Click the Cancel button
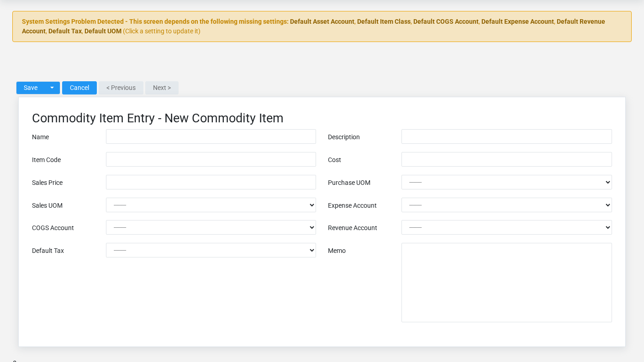Viewport: 644px width, 362px height. pyautogui.click(x=79, y=88)
